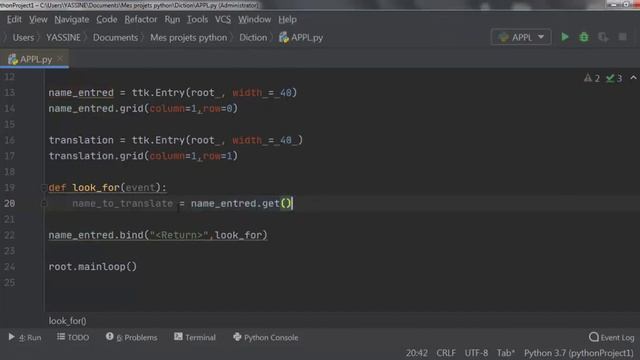Viewport: 640px width, 360px height.
Task: Click the name_to_translate variable on line 20
Action: tap(122, 203)
